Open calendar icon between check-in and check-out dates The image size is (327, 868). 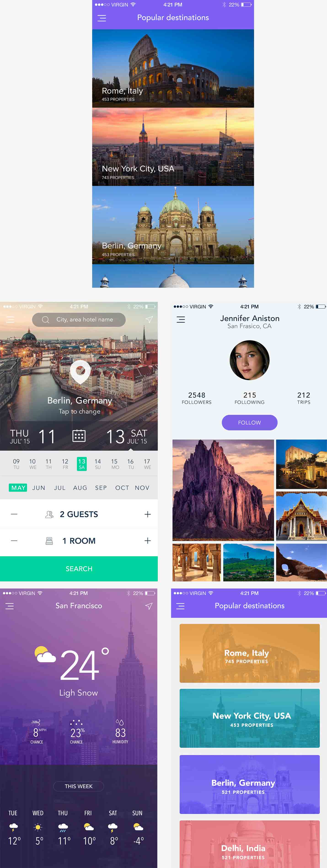(x=79, y=435)
